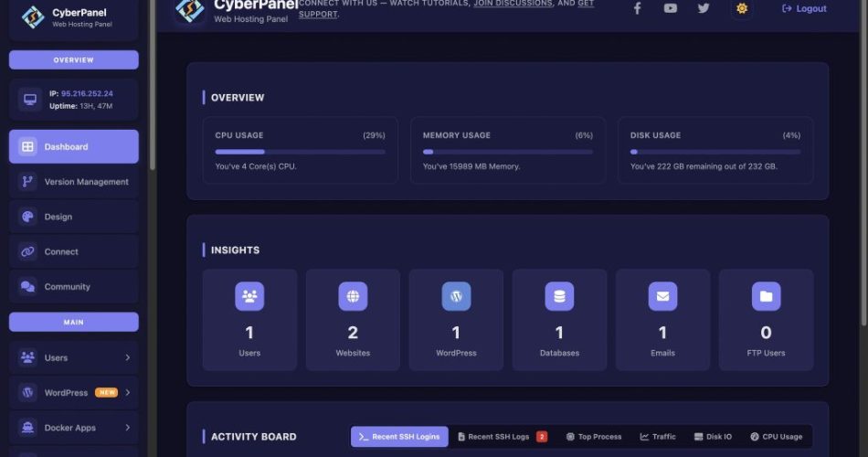Open the Connect menu item
The width and height of the screenshot is (868, 457).
click(x=74, y=251)
